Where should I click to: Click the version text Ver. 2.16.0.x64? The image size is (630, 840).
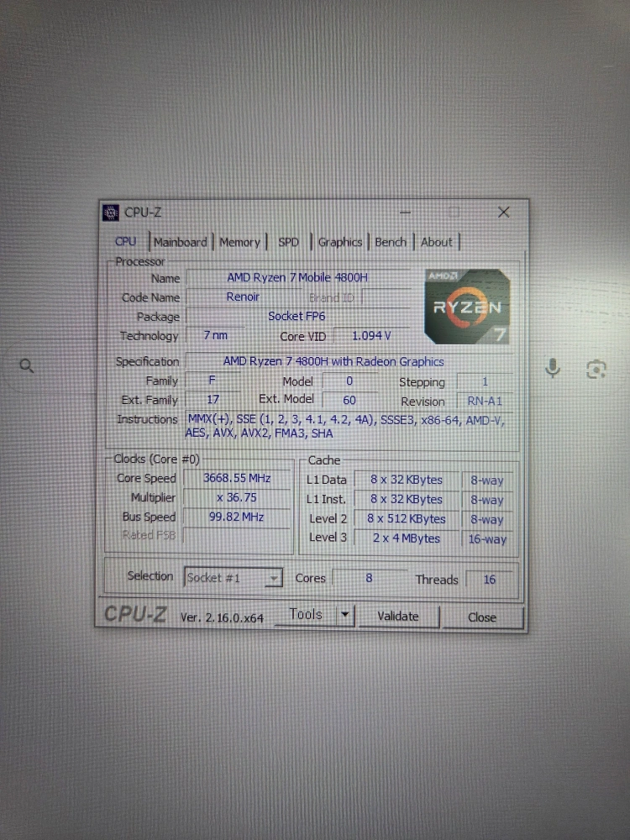pos(222,617)
